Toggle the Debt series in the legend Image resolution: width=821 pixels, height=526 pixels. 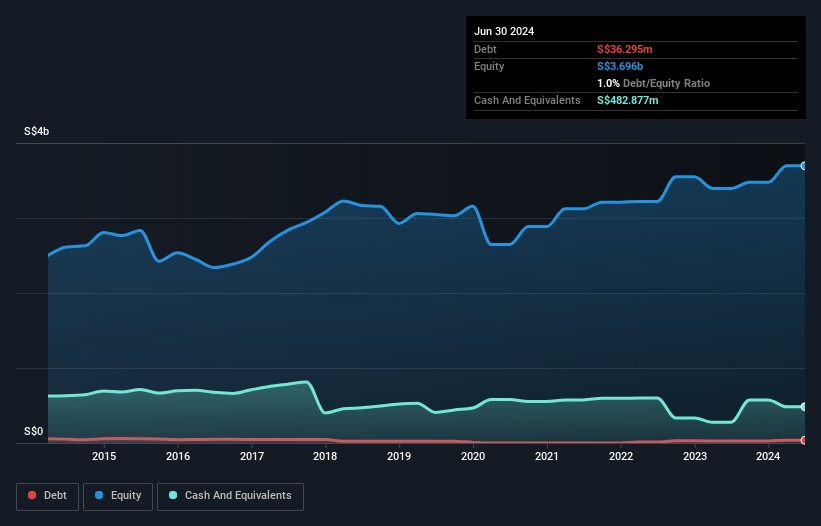(46, 496)
